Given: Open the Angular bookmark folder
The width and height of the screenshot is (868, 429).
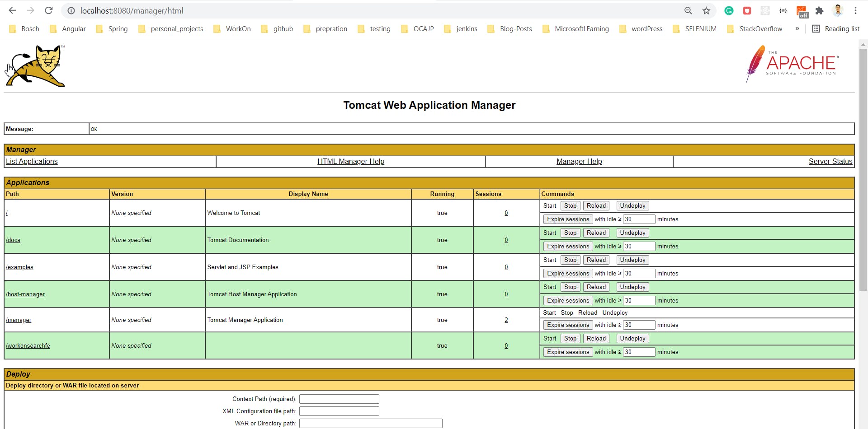Looking at the screenshot, I should click(x=68, y=28).
